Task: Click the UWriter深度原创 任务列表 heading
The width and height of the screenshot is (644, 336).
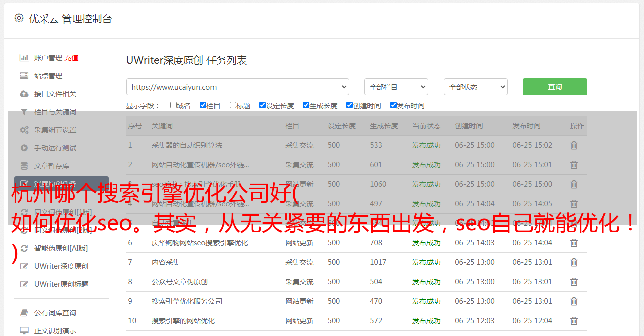Action: [186, 61]
